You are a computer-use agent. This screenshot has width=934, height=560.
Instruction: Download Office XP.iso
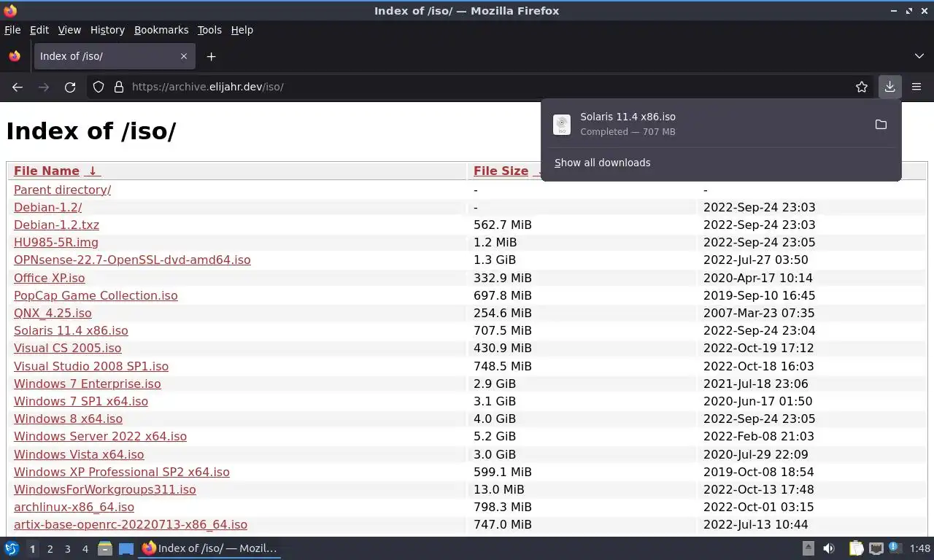click(50, 278)
